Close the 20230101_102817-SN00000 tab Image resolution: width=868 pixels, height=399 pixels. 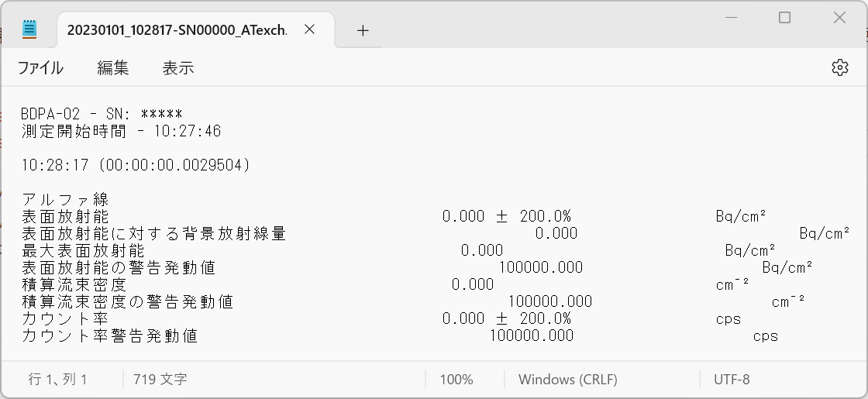click(x=309, y=29)
